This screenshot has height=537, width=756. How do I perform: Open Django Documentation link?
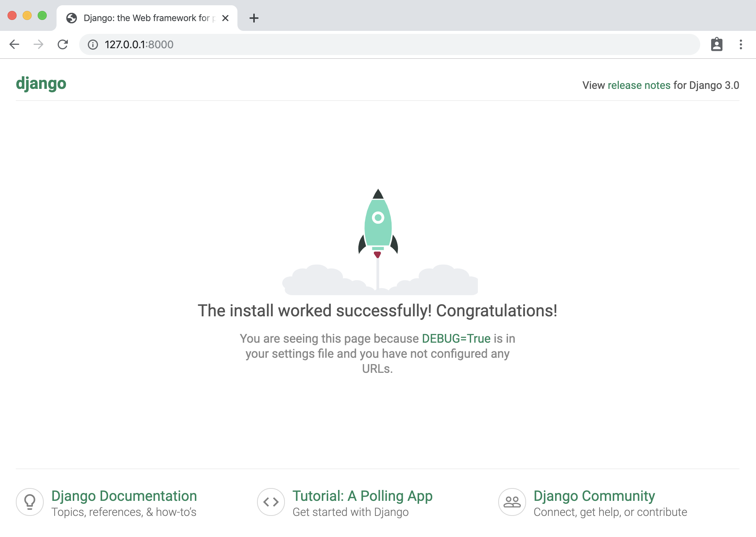pos(124,496)
